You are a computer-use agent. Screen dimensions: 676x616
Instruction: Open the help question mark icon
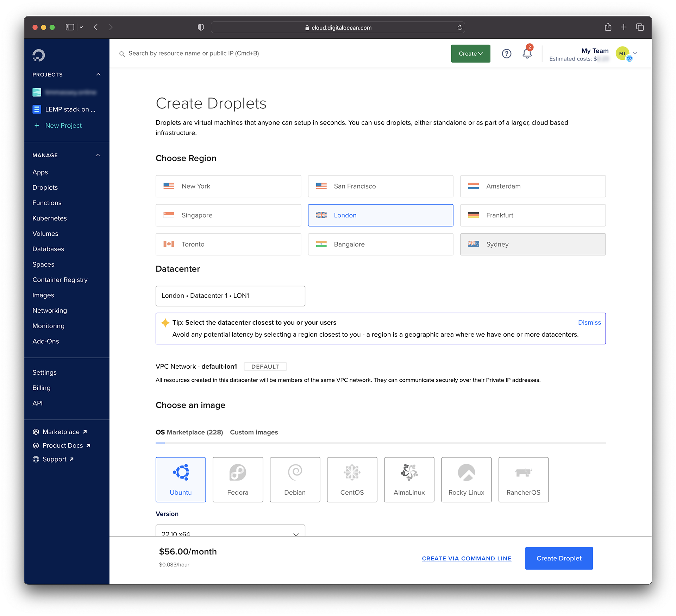click(x=506, y=53)
